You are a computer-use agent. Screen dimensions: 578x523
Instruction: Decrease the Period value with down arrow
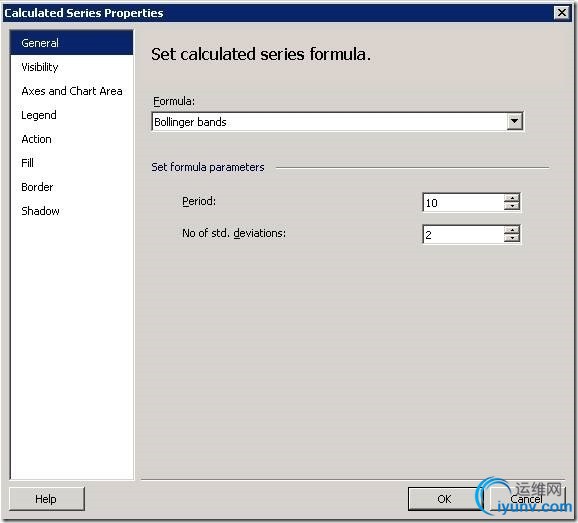(x=512, y=206)
